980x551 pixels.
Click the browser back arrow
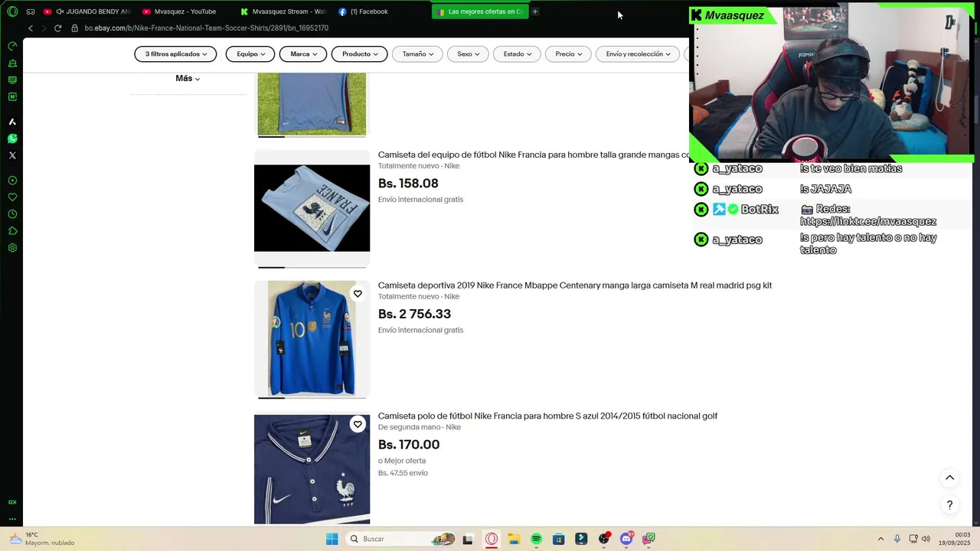31,28
